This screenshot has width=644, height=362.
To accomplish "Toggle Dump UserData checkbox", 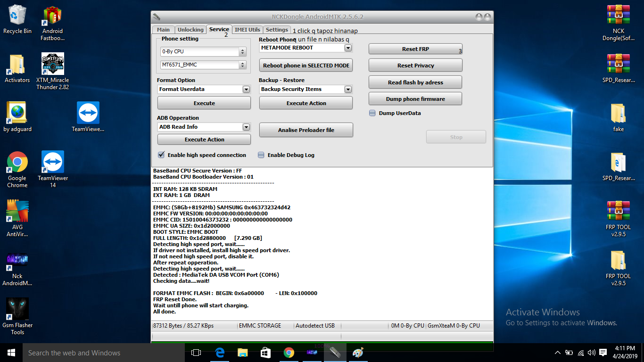I will point(372,113).
